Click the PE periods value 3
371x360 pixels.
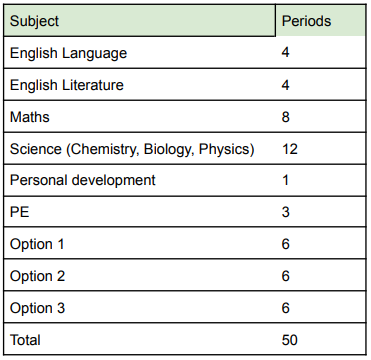tap(285, 212)
